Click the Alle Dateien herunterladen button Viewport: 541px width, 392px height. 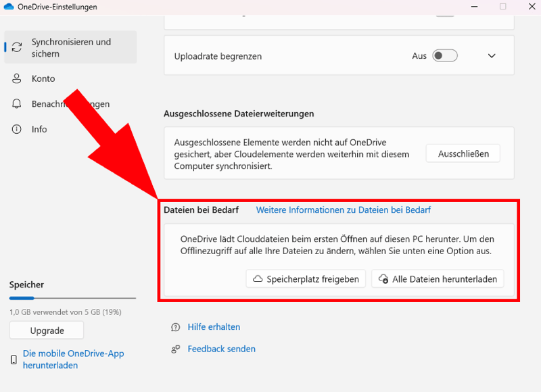tap(438, 279)
